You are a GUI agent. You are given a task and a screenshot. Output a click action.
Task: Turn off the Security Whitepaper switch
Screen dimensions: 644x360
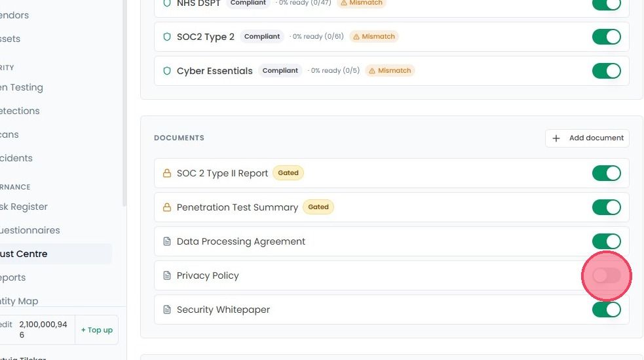(x=606, y=310)
